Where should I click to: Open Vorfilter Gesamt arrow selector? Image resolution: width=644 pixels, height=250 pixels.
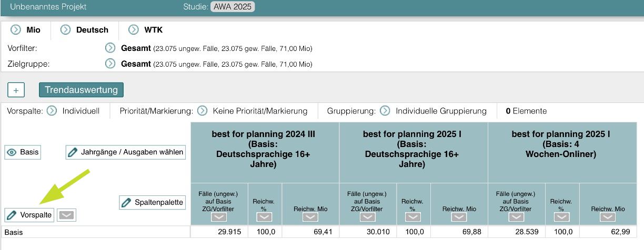110,48
